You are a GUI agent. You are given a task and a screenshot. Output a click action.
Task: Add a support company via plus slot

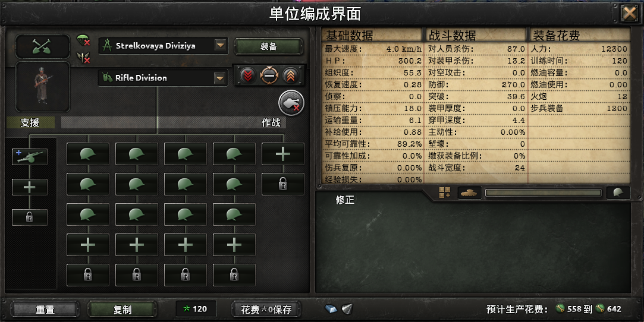[x=30, y=187]
